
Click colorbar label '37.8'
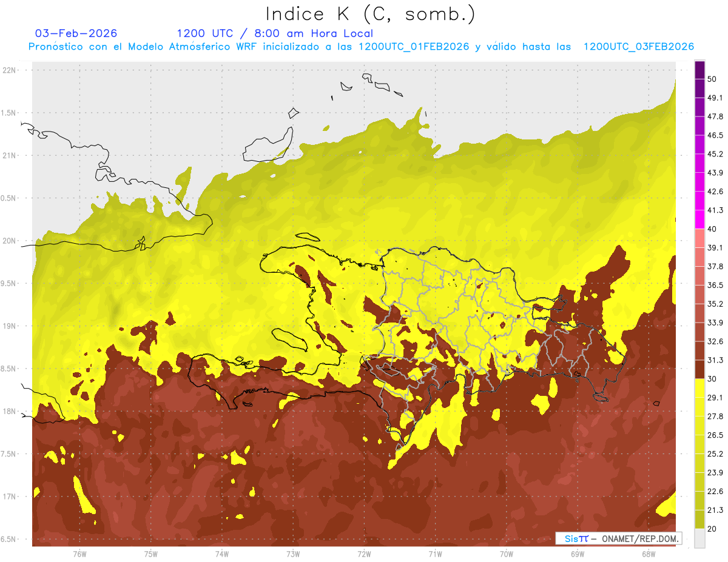(715, 267)
